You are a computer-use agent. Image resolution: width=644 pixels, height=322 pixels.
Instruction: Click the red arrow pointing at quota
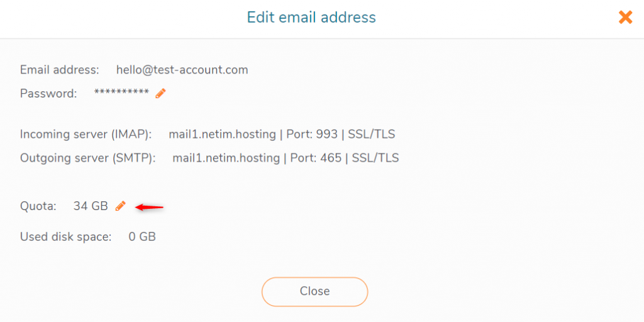pos(150,208)
